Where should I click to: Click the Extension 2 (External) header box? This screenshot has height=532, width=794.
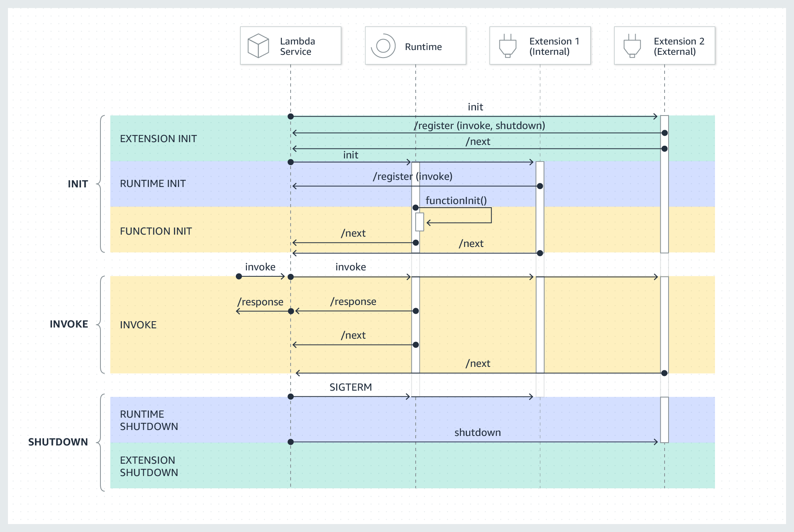[664, 45]
